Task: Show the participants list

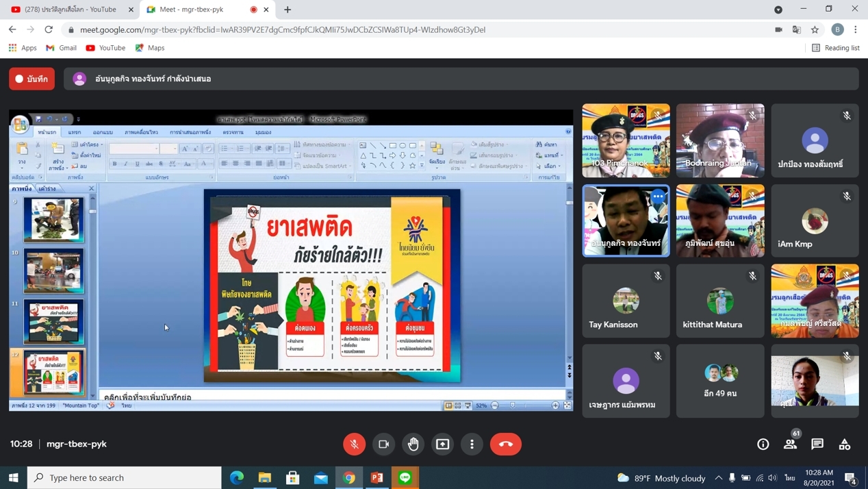Action: point(790,444)
